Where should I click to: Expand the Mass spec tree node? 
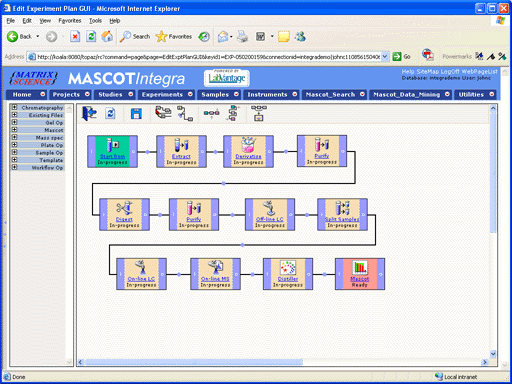[x=14, y=137]
